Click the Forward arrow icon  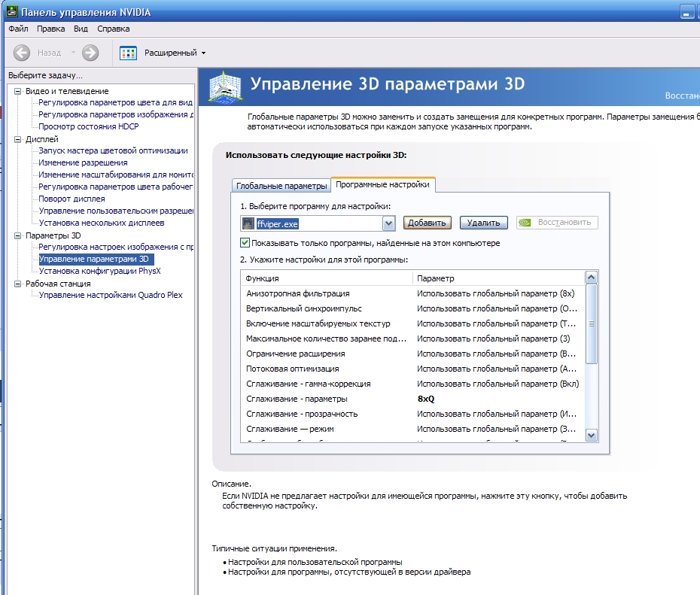(x=90, y=53)
